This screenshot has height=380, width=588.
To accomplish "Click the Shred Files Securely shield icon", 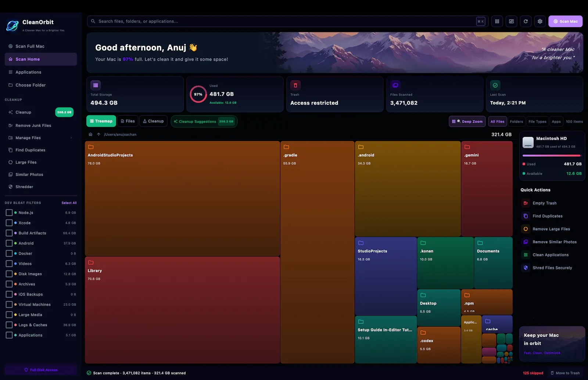I will 526,268.
